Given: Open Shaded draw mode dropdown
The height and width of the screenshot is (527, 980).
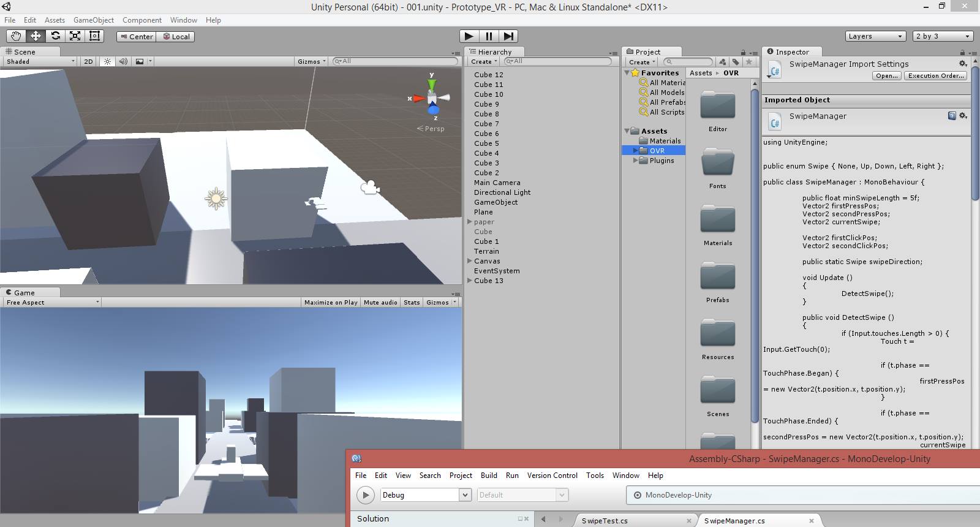Looking at the screenshot, I should pos(40,61).
